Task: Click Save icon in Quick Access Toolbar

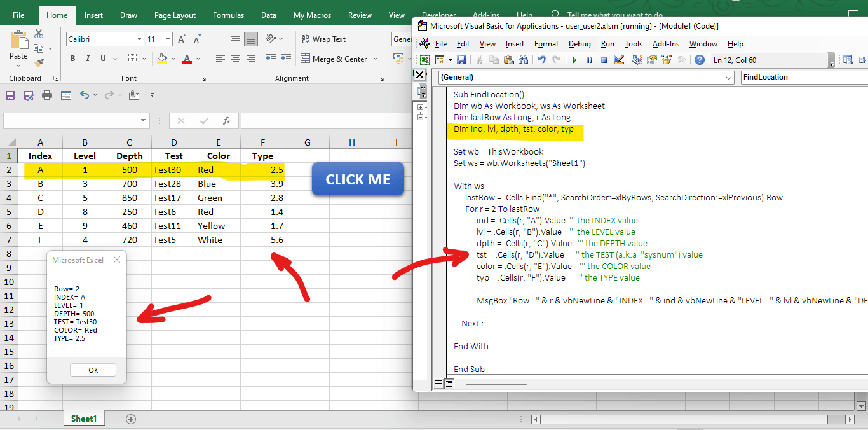Action: click(x=10, y=95)
